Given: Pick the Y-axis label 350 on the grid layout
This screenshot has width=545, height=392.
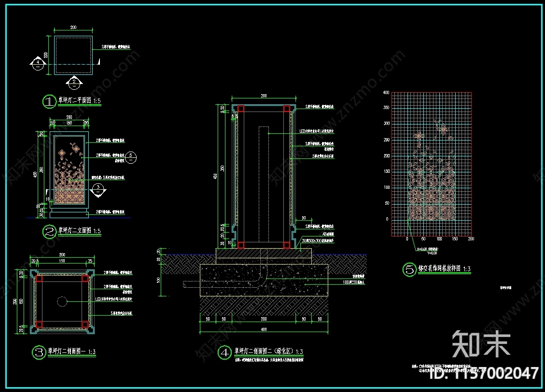Looking at the screenshot, I should pyautogui.click(x=386, y=108).
